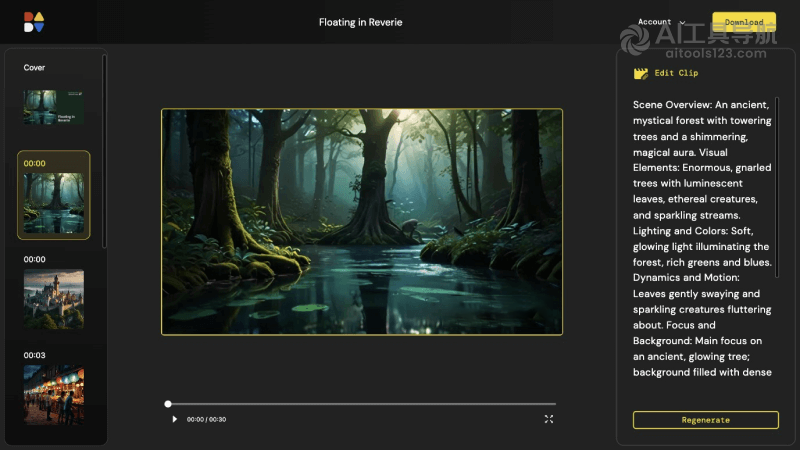Click the description panel scrollbar
The width and height of the screenshot is (800, 450).
[777, 187]
